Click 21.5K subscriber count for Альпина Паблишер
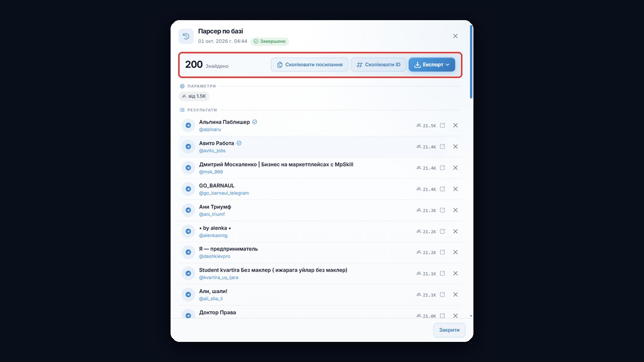The height and width of the screenshot is (362, 644). tap(427, 126)
